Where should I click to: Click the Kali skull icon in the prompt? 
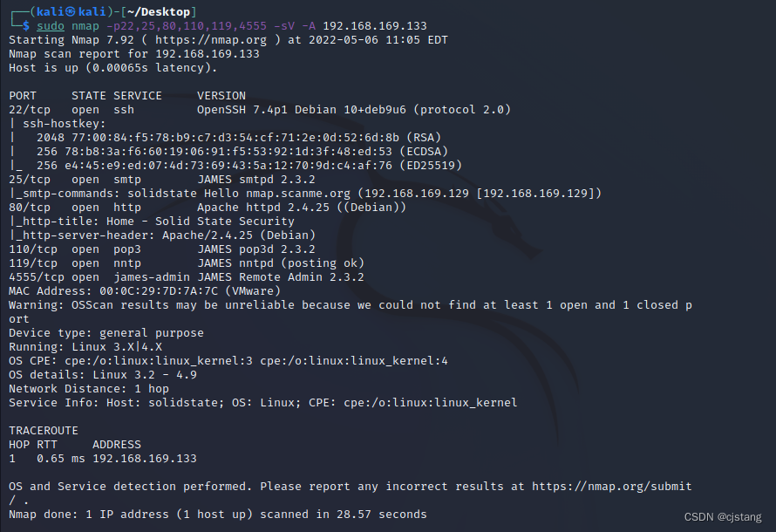pos(71,12)
